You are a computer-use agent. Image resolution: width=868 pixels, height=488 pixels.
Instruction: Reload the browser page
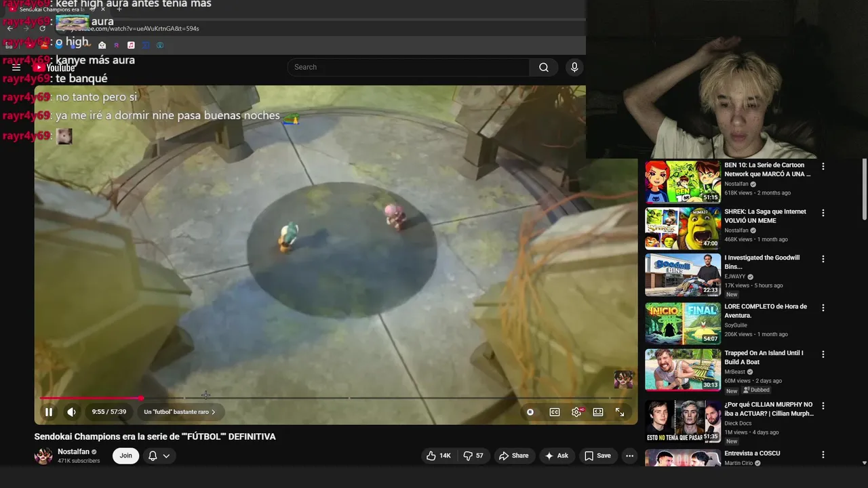pos(42,28)
